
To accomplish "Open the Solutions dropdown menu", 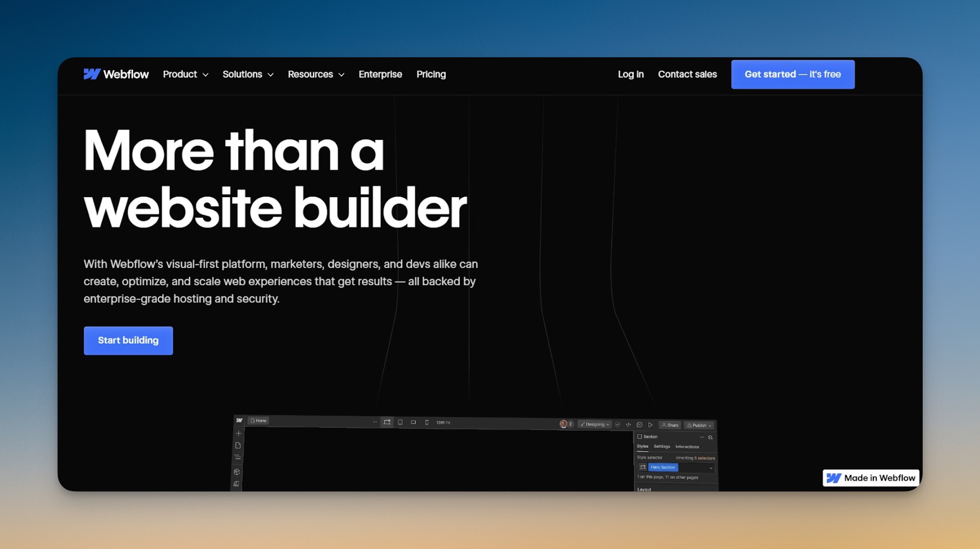I will [248, 74].
